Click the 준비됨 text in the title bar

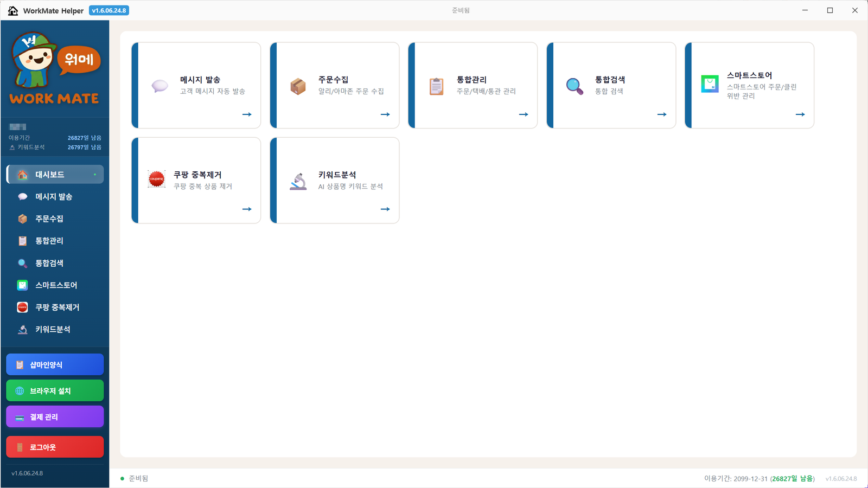(461, 10)
